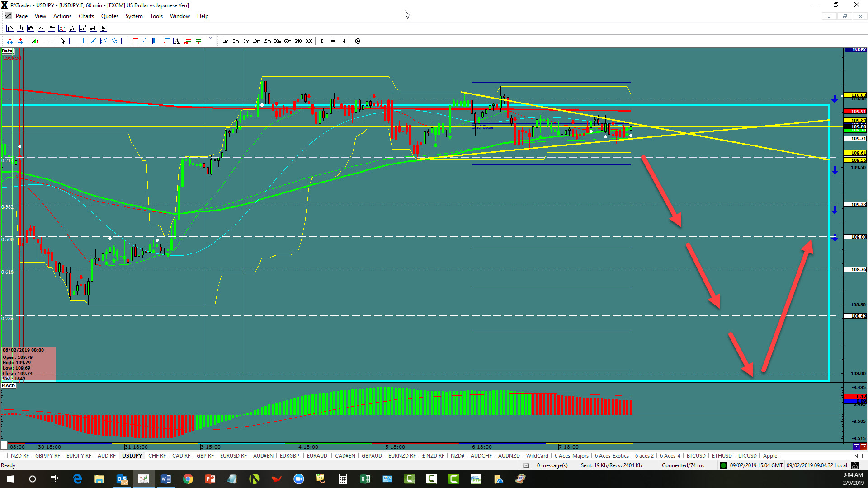Switch to the Apple tab
Screen dimensions: 868x488
[x=770, y=456]
